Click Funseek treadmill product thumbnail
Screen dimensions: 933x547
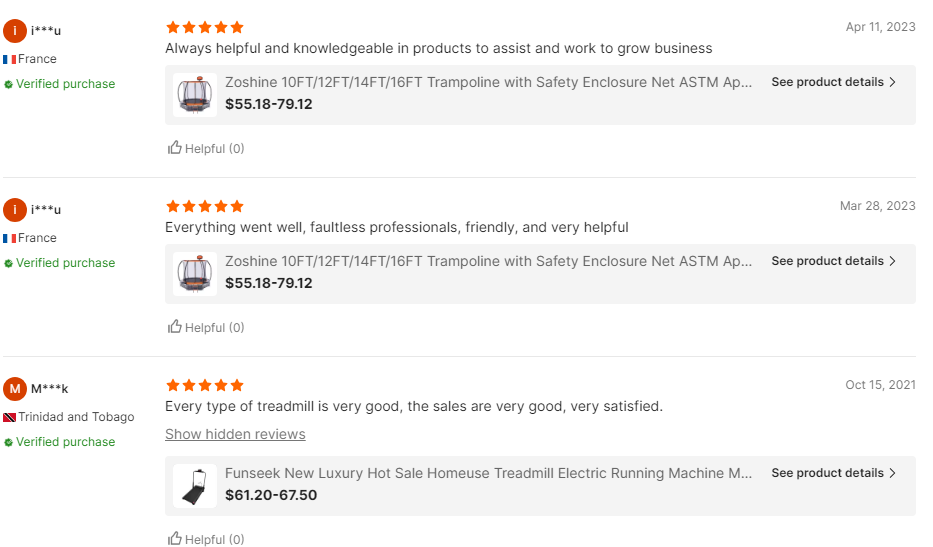(195, 486)
